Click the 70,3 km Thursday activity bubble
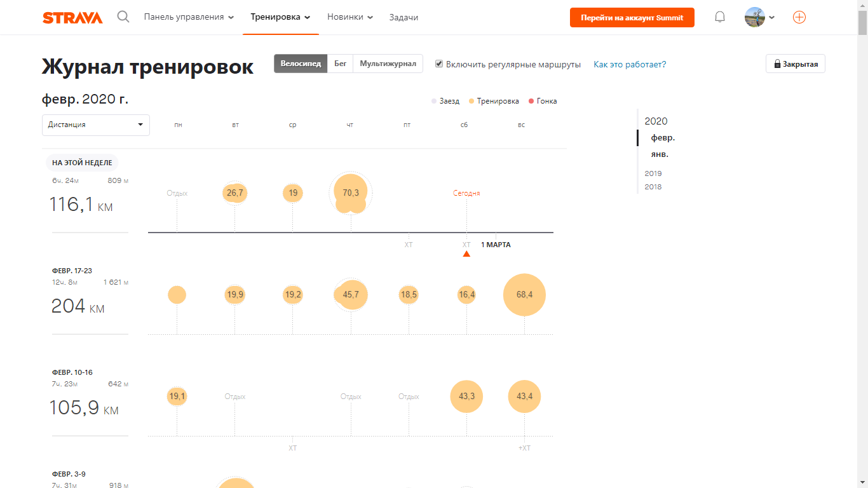 click(351, 193)
